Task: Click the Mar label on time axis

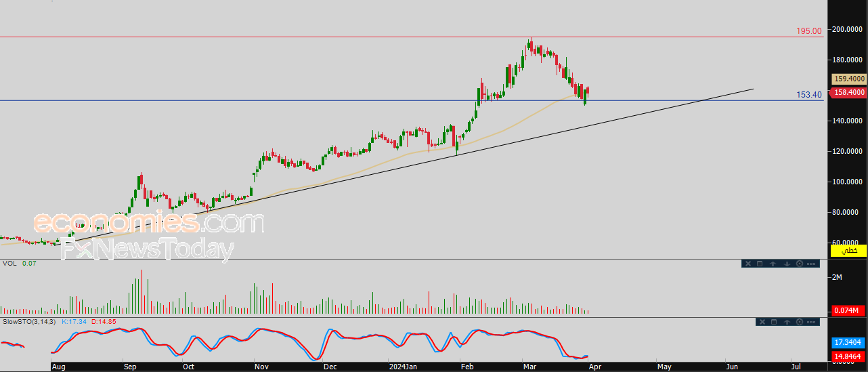Action: [x=530, y=367]
